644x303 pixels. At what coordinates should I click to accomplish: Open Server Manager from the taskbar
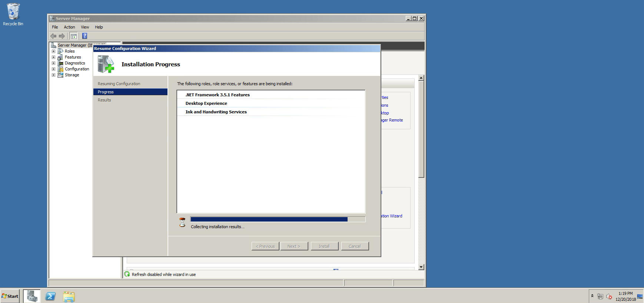(32, 296)
